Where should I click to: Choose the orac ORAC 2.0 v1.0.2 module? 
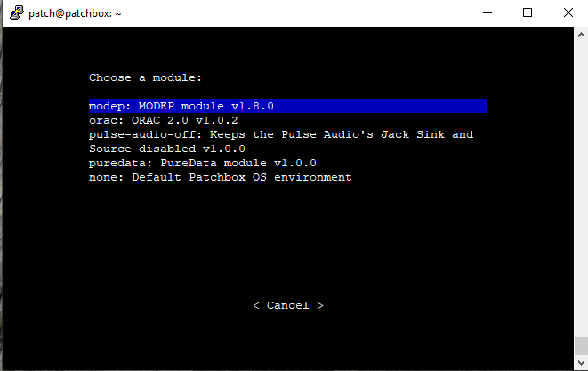[x=163, y=120]
